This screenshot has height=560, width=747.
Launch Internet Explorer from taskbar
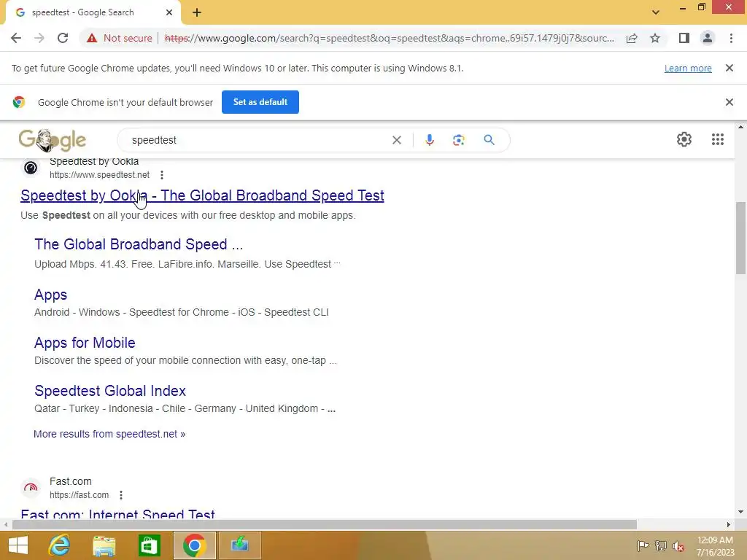60,545
